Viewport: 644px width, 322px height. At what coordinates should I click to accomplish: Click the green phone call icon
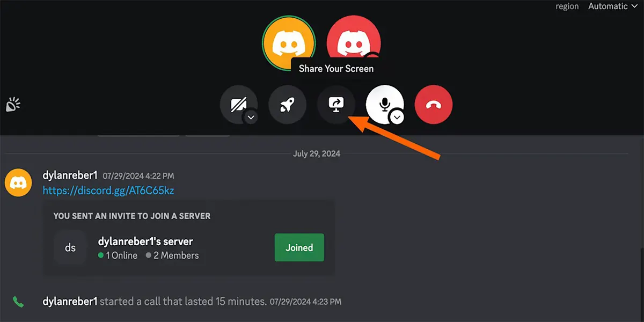(x=18, y=302)
